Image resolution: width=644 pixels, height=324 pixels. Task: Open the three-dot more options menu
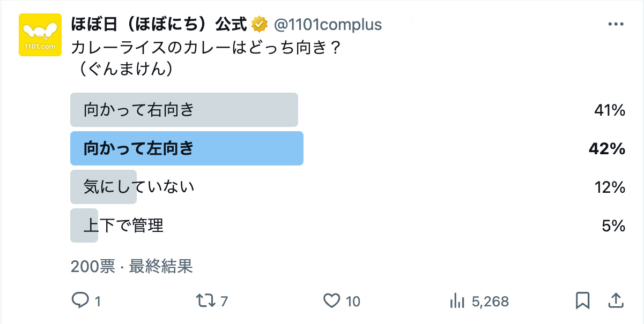[x=617, y=24]
